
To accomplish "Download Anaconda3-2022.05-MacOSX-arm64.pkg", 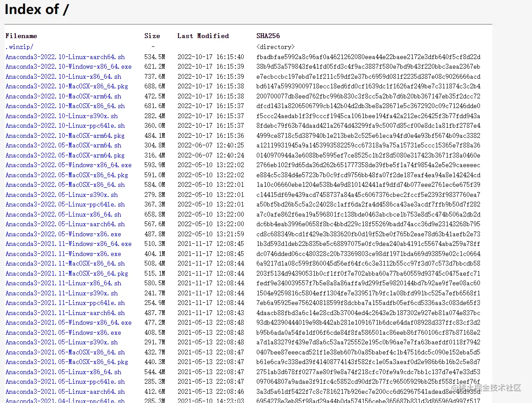I will point(65,155).
